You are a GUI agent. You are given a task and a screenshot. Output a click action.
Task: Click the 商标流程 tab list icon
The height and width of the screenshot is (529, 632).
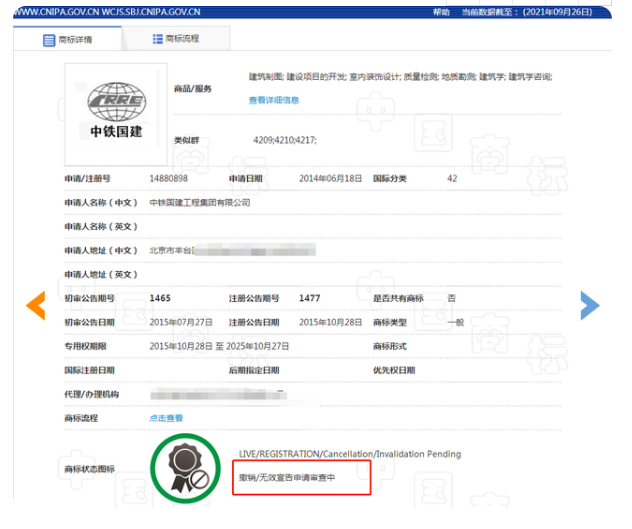click(157, 39)
